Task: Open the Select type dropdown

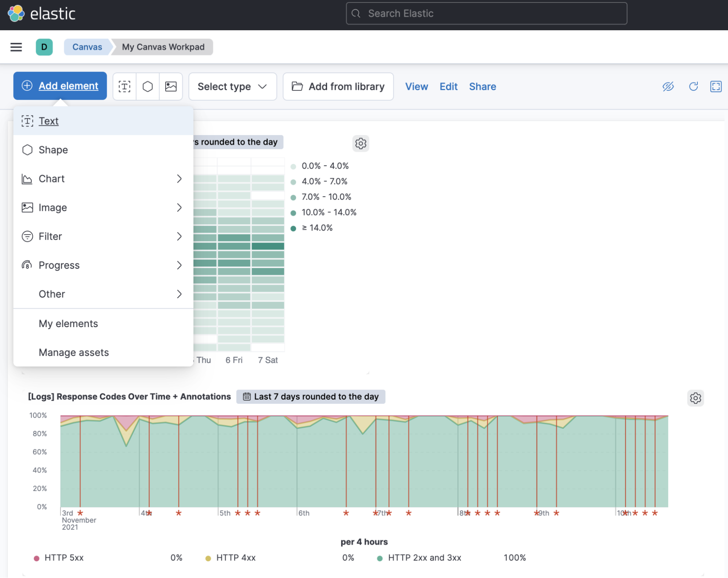Action: 232,86
